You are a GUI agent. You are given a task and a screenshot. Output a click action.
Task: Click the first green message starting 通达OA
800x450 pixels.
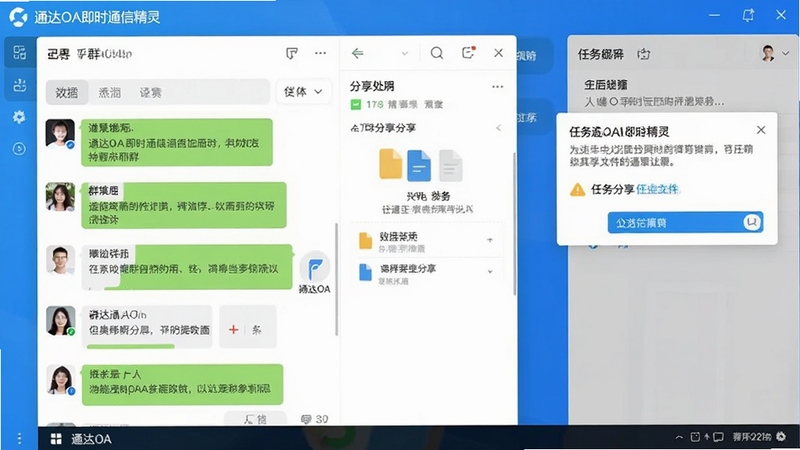tap(177, 142)
